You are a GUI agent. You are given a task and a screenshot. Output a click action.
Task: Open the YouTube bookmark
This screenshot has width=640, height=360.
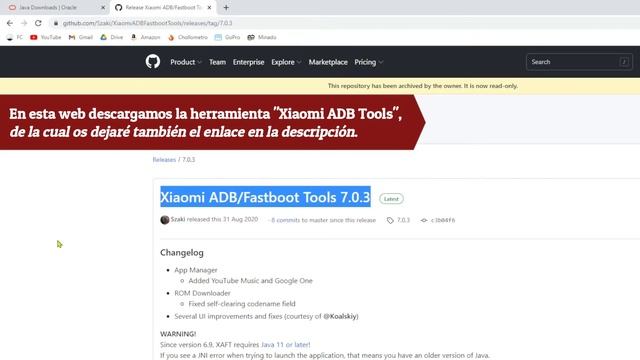pos(45,37)
